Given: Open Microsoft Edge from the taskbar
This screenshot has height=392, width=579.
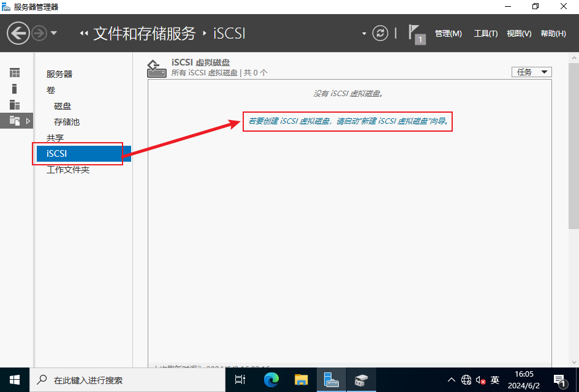Looking at the screenshot, I should [271, 380].
